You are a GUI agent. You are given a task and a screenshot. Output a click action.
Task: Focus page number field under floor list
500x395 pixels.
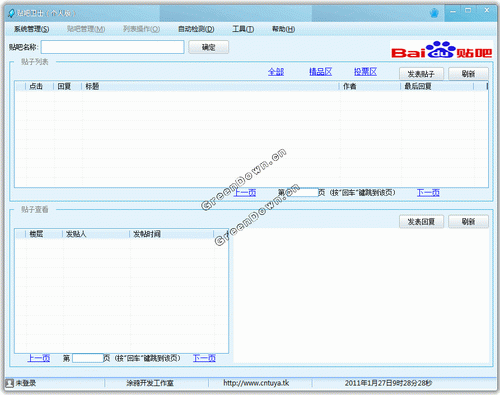[x=88, y=358]
